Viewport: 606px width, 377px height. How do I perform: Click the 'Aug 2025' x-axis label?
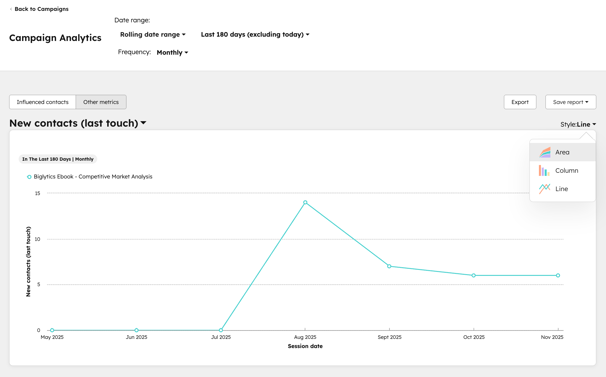(305, 337)
